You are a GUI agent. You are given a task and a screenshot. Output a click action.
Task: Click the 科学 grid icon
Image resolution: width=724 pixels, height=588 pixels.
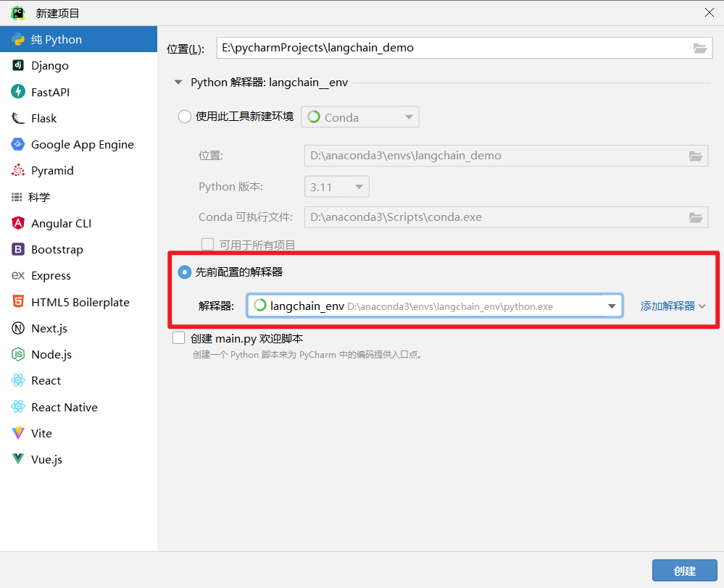[x=17, y=197]
